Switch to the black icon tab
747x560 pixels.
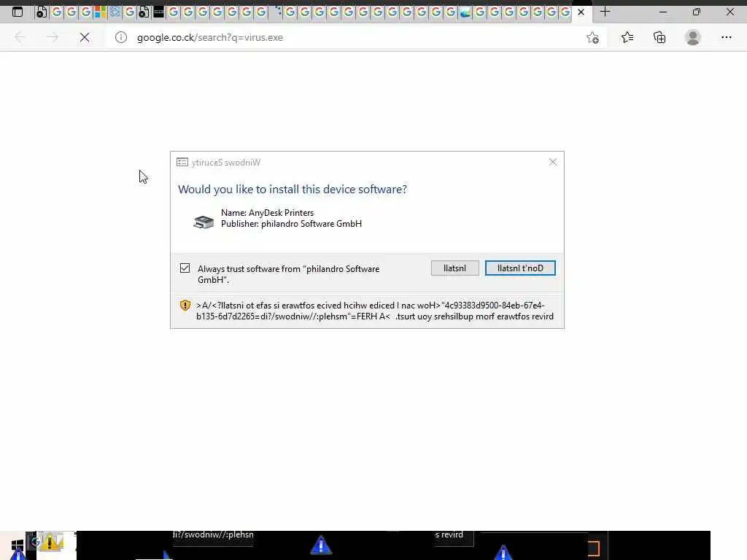tap(158, 12)
